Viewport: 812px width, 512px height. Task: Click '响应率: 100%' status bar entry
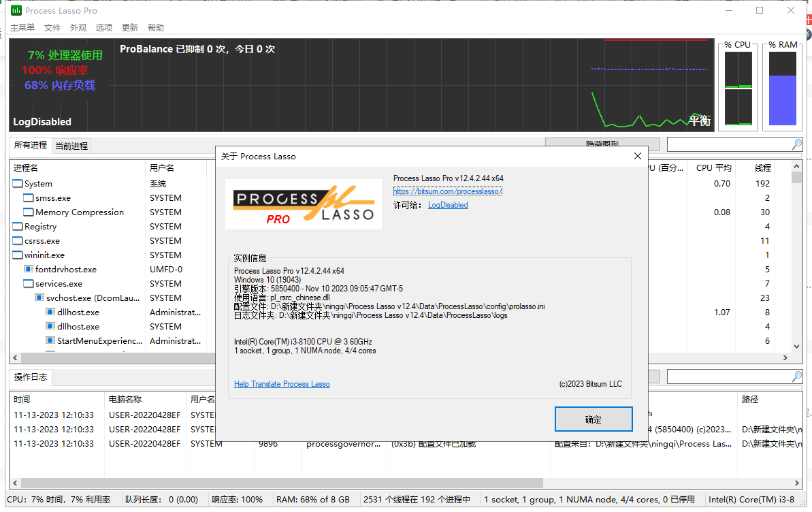coord(237,500)
